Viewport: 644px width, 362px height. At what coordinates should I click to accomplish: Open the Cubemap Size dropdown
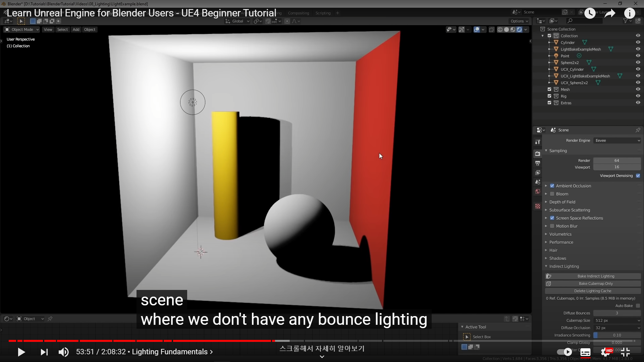[x=617, y=320]
